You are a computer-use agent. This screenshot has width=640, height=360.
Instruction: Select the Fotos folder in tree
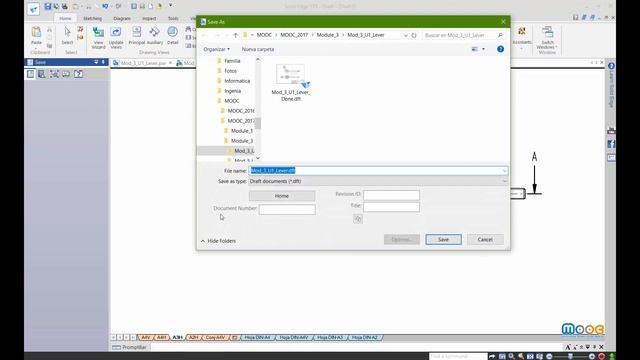click(230, 71)
